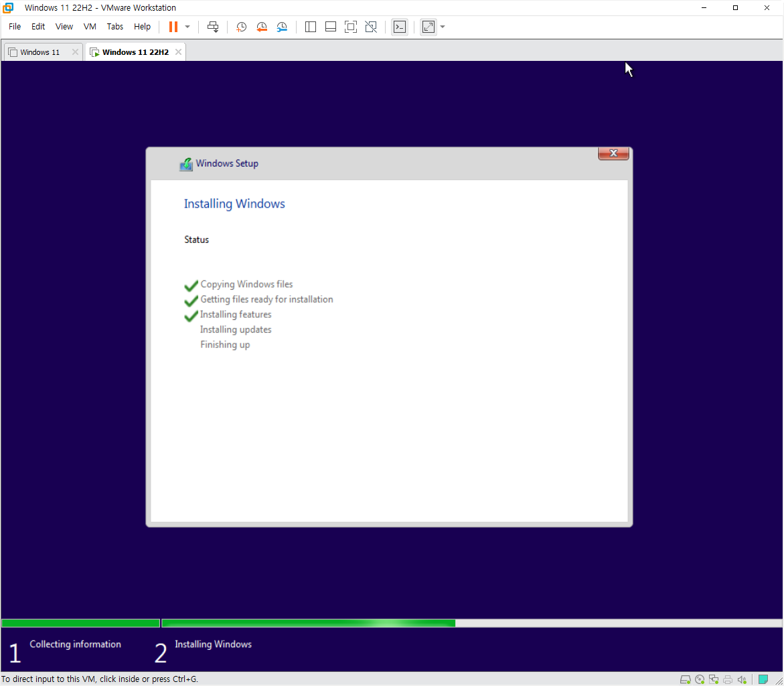Maximize the VMware Workstation window
This screenshot has width=784, height=686.
click(736, 7)
